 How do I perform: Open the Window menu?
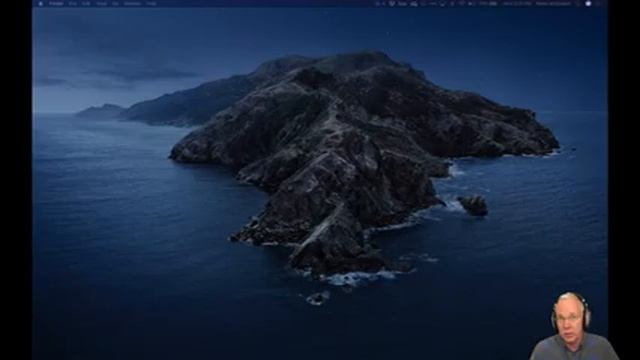pos(132,3)
